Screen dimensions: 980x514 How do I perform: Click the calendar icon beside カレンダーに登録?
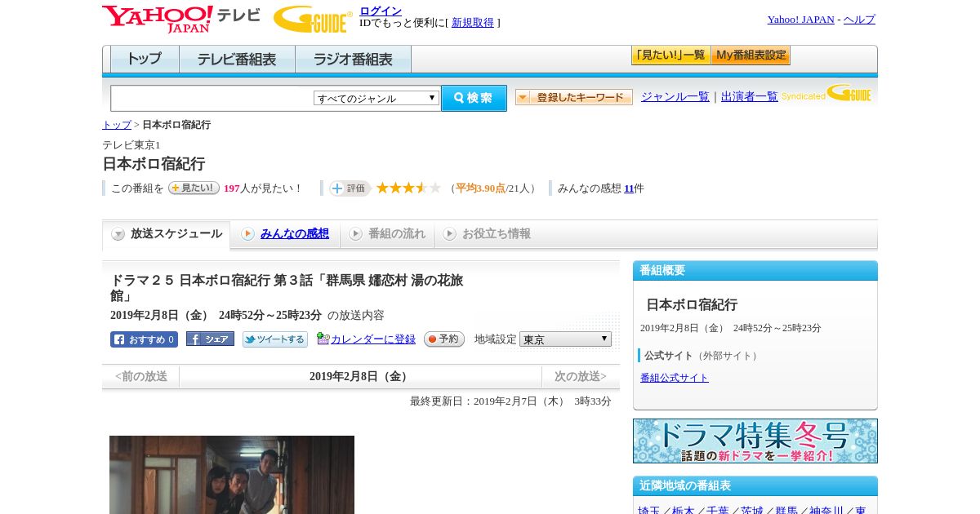click(x=323, y=339)
